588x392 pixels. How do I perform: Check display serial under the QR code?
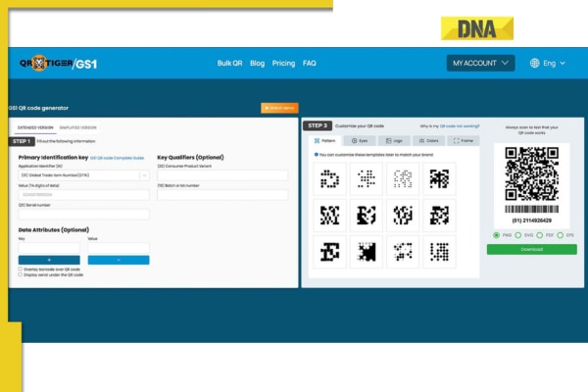(21, 275)
